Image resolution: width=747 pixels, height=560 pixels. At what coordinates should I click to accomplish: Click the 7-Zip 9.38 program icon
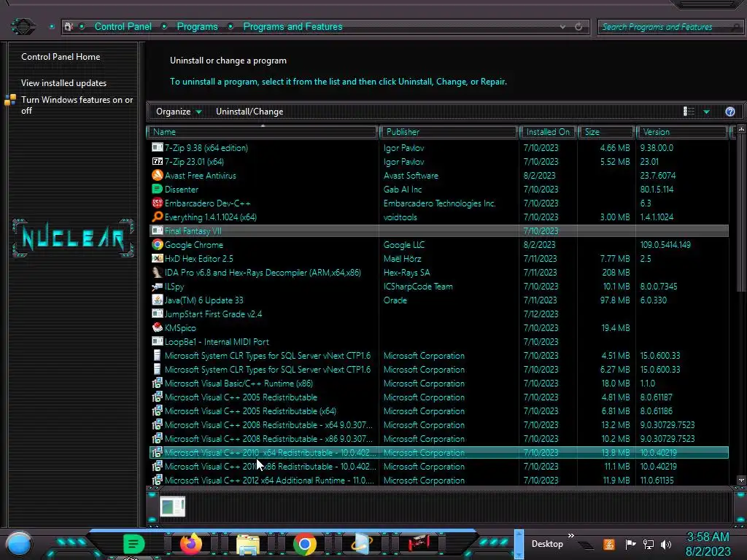[158, 147]
